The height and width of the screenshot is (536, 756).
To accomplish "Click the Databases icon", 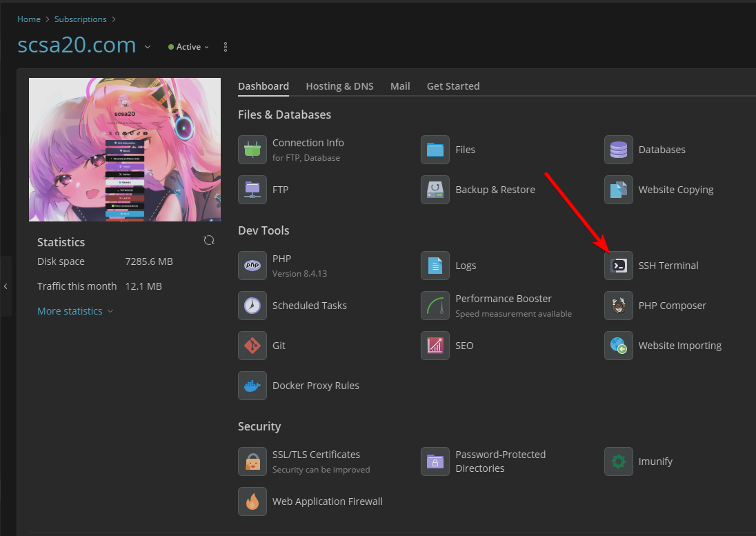I will click(618, 150).
